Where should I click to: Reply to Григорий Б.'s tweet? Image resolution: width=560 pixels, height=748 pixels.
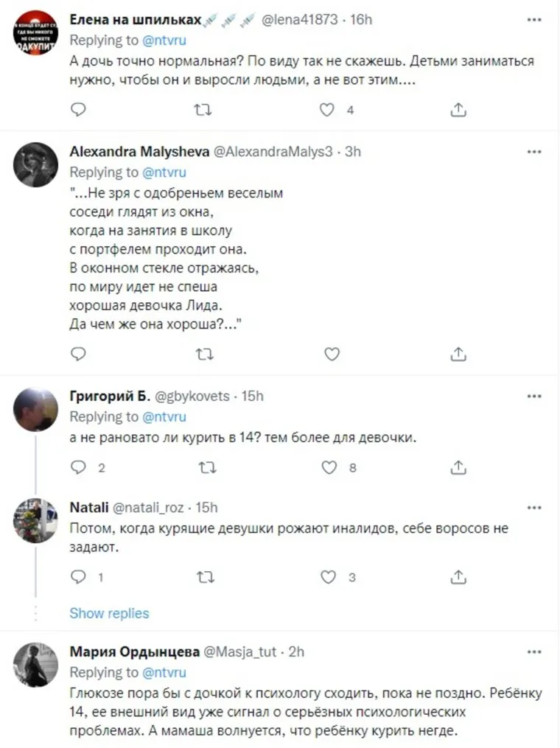tap(78, 467)
